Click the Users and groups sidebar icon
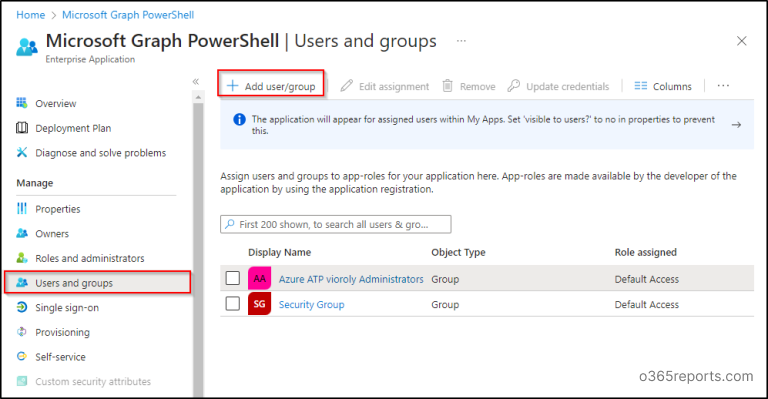768x399 pixels. coord(22,282)
